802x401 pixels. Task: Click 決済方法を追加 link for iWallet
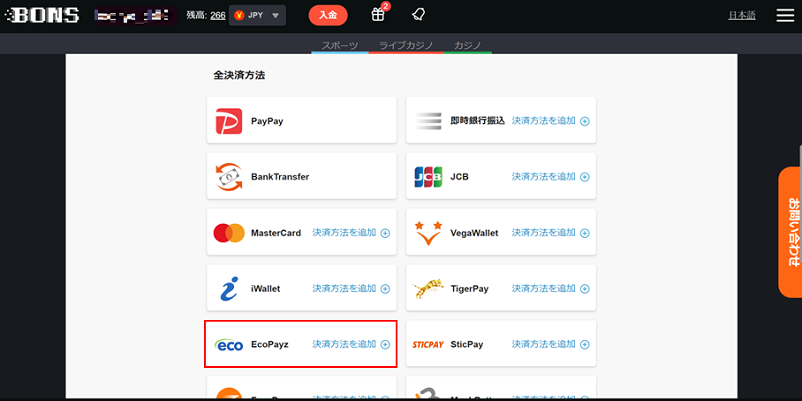coord(344,288)
